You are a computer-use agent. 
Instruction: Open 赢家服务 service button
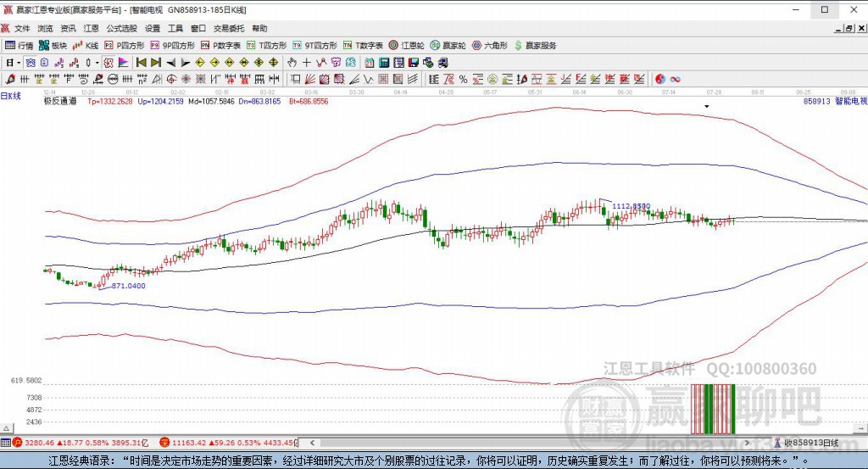click(535, 46)
